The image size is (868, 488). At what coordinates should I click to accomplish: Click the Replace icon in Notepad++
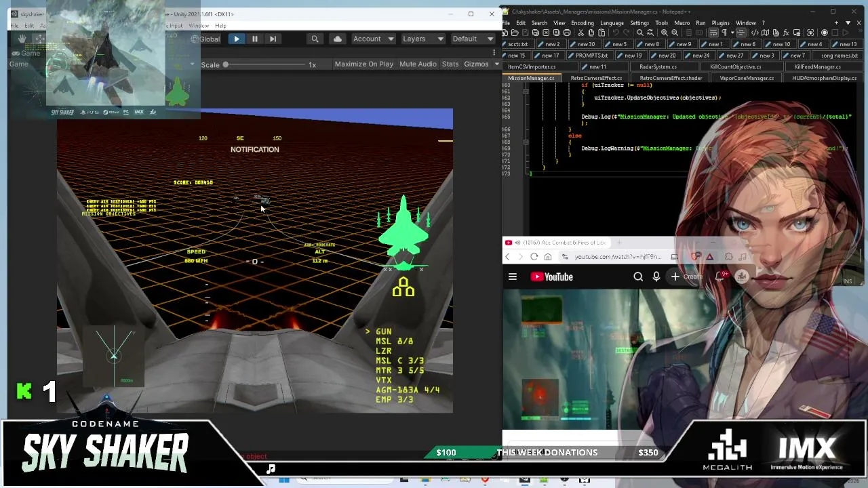point(650,33)
